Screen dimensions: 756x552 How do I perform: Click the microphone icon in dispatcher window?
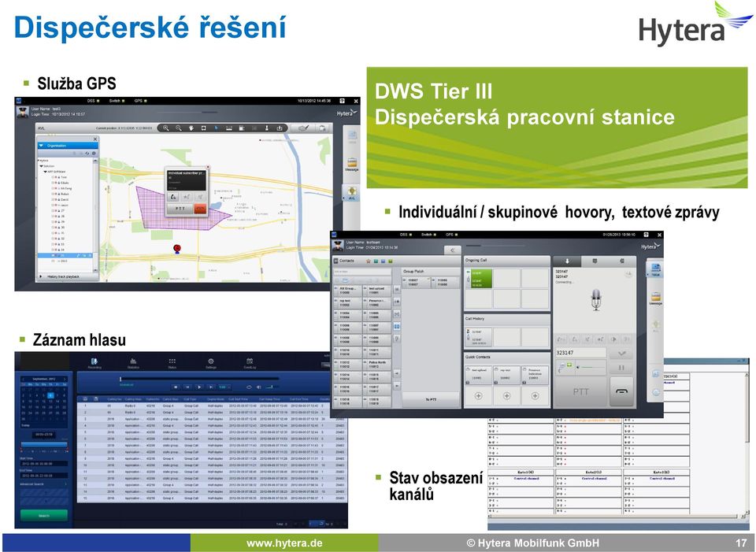(596, 299)
